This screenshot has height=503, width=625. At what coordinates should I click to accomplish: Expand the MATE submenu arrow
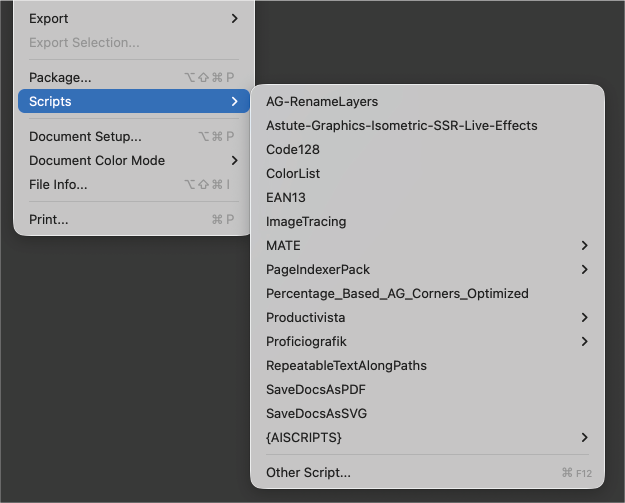tap(584, 246)
